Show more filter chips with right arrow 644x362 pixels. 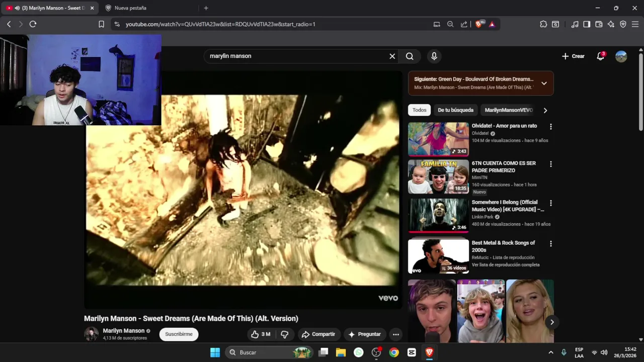coord(545,110)
